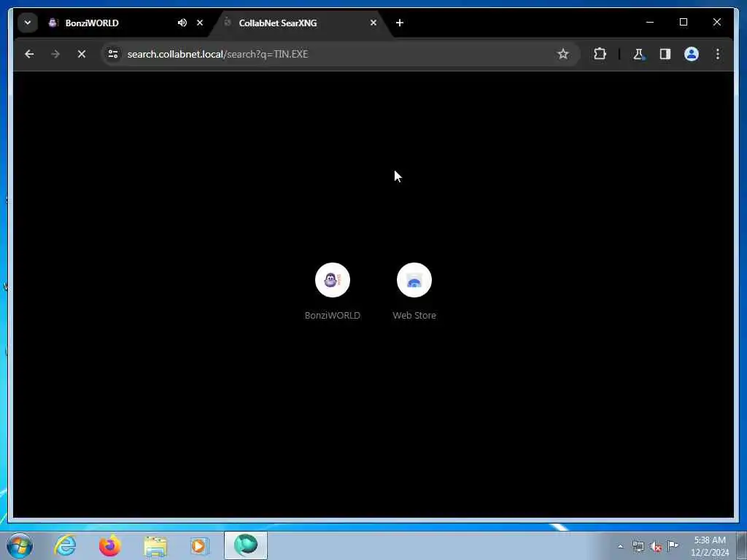Close the BonziWORLD tab
Image resolution: width=747 pixels, height=560 pixels.
click(x=200, y=23)
